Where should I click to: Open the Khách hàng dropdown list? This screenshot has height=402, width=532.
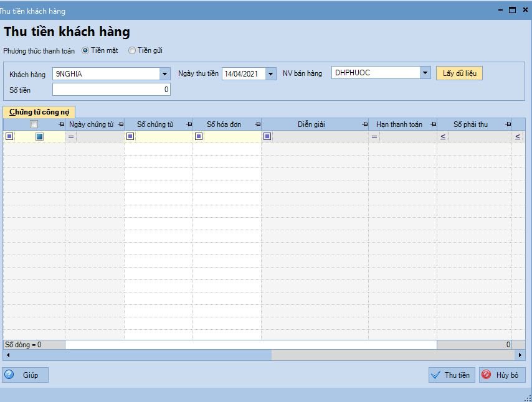(x=164, y=74)
